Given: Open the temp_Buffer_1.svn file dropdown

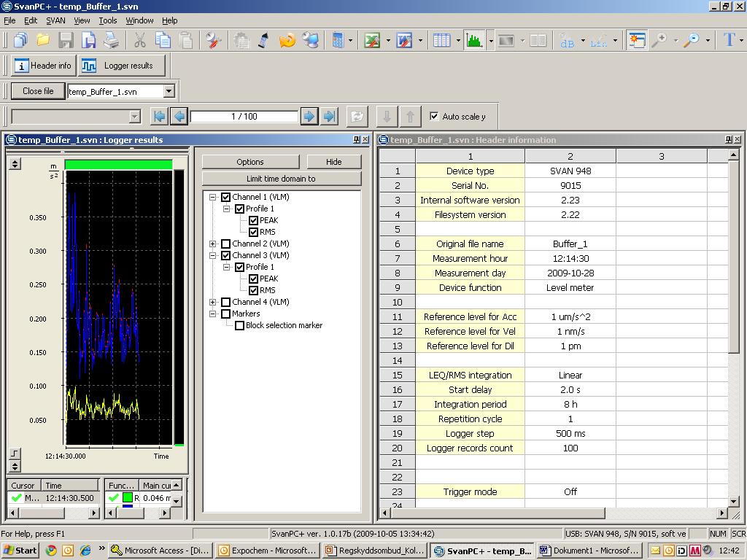Looking at the screenshot, I should pyautogui.click(x=169, y=91).
